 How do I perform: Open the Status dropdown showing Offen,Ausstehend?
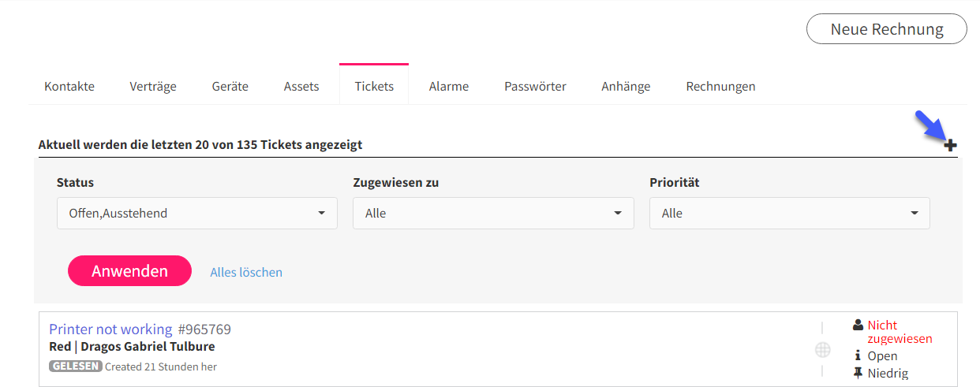tap(197, 213)
